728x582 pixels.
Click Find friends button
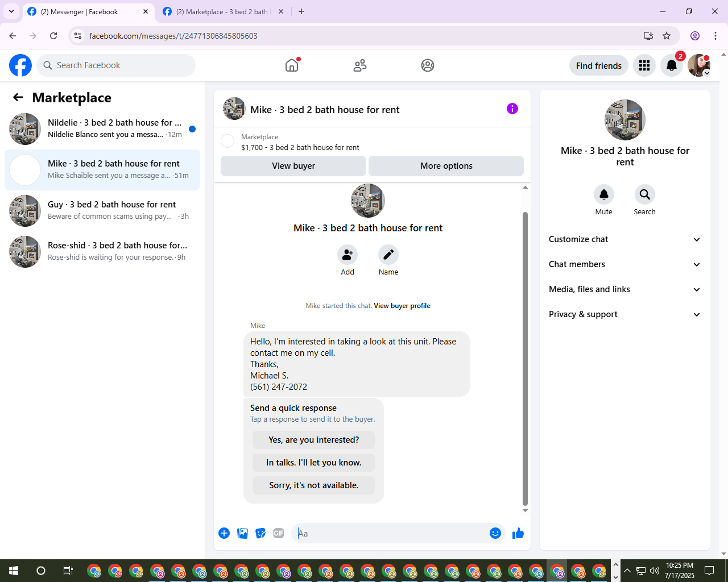pos(599,65)
